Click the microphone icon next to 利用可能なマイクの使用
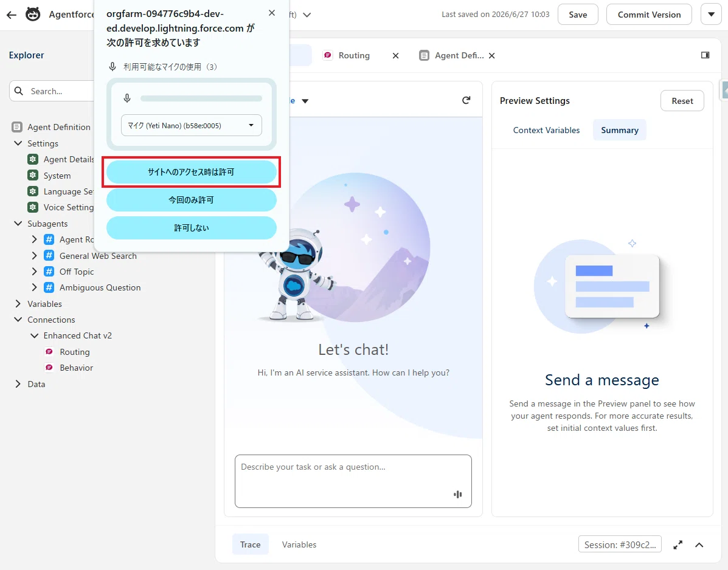Viewport: 728px width, 570px height. [x=113, y=67]
